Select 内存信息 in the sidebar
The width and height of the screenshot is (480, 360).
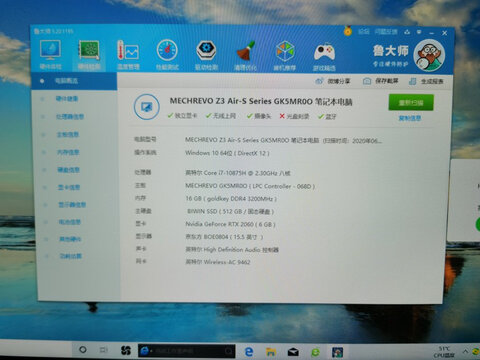coord(68,152)
